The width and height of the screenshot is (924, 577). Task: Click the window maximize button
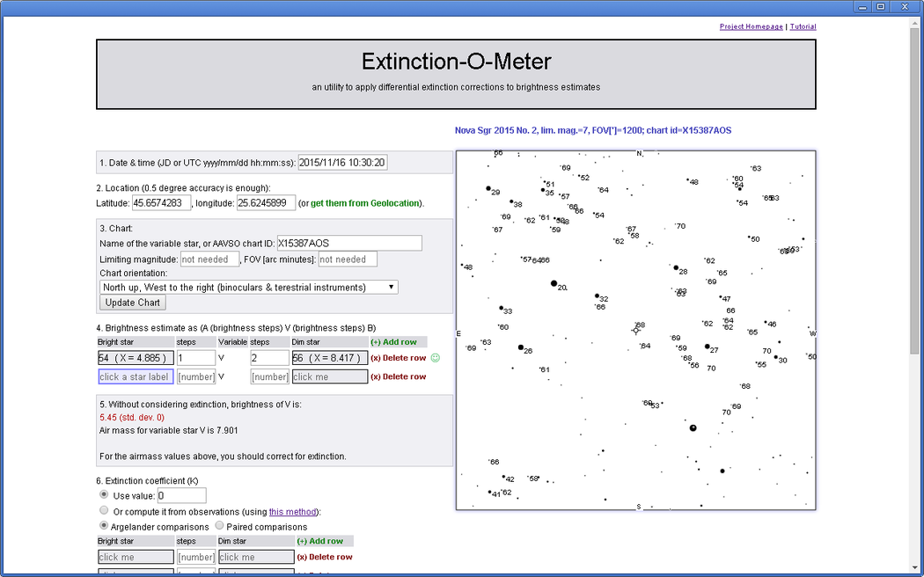coord(880,7)
